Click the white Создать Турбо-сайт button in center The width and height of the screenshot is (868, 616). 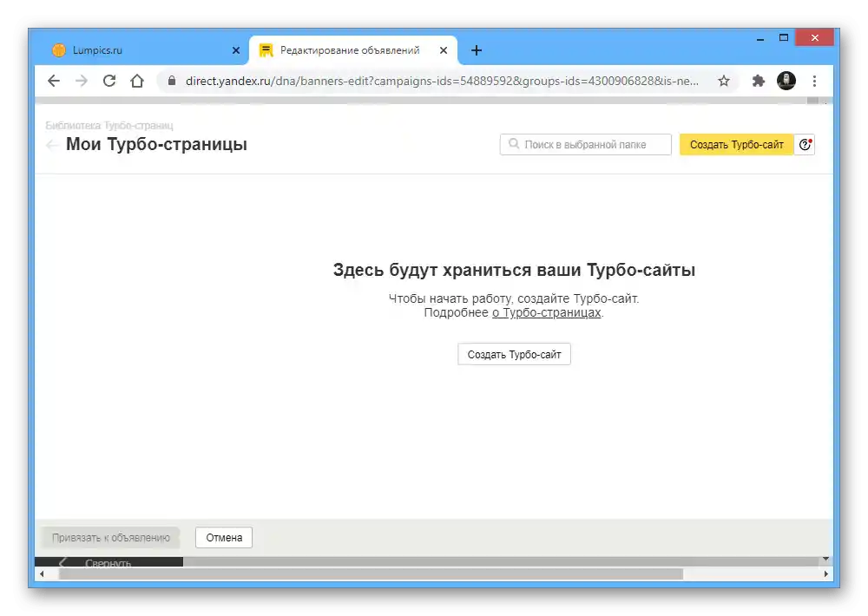coord(514,354)
